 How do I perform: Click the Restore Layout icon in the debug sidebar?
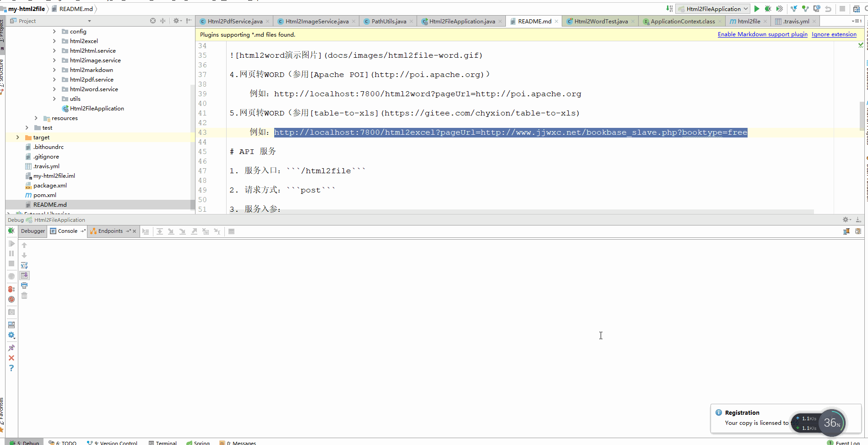click(11, 325)
